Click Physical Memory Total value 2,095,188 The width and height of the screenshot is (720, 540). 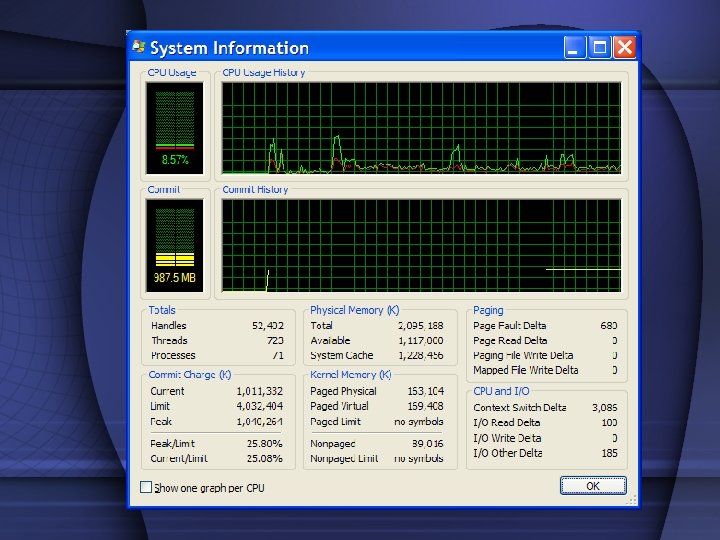(x=421, y=326)
